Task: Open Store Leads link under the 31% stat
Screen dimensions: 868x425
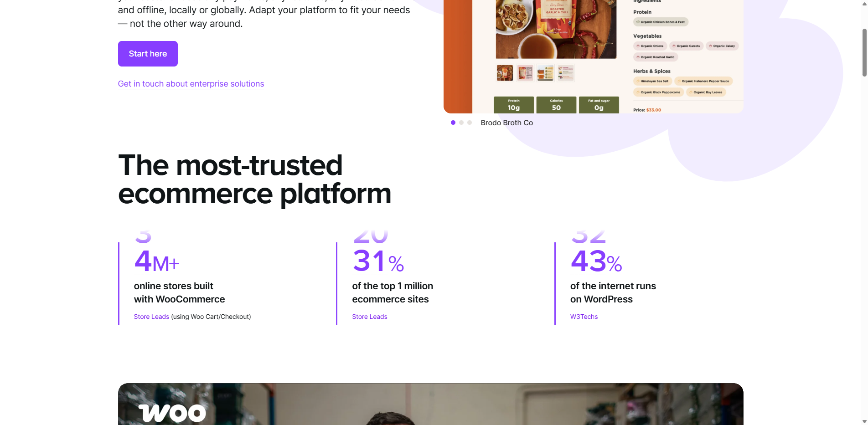Action: (x=369, y=317)
